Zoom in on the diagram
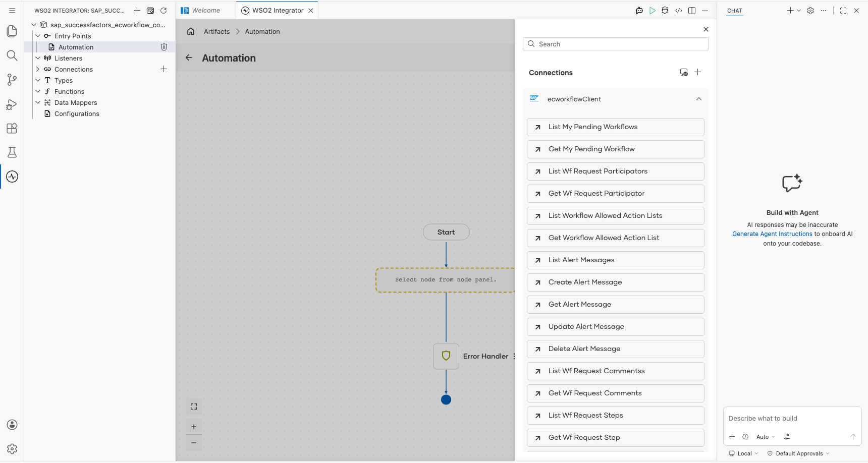Image resolution: width=868 pixels, height=463 pixels. [x=194, y=427]
